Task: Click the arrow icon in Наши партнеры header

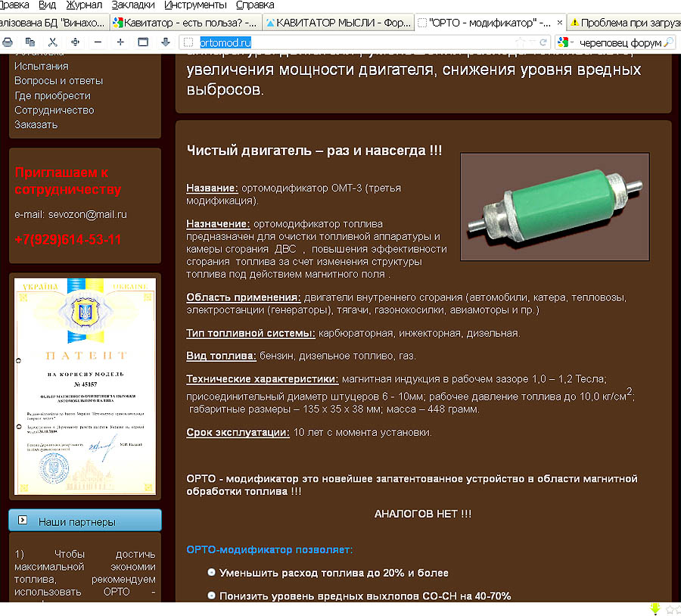Action: tap(23, 520)
